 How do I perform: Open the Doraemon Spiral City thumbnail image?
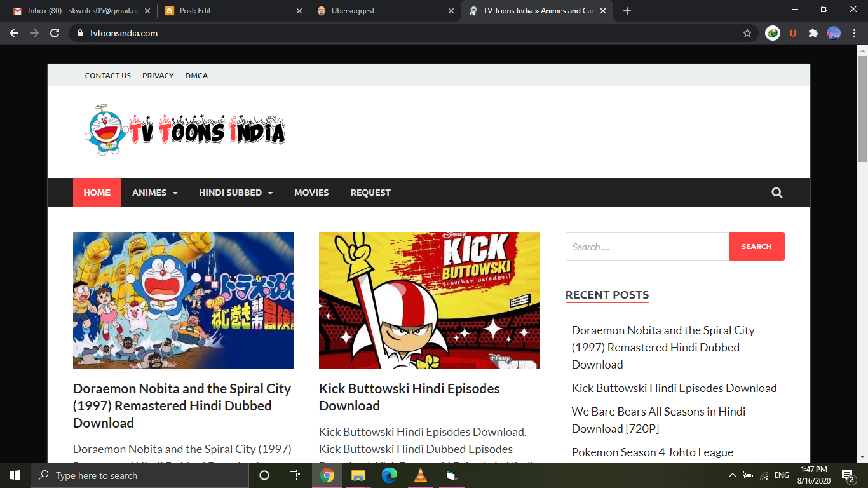[184, 300]
